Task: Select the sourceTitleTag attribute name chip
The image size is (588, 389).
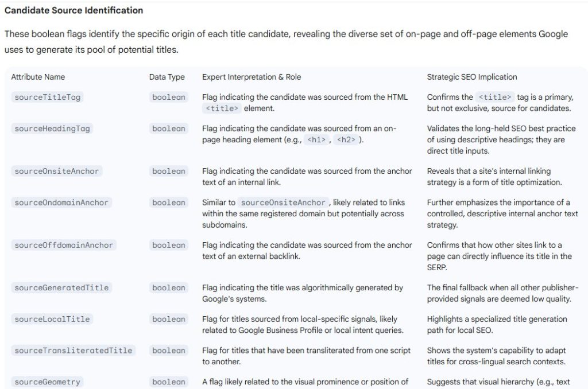Action: [48, 98]
